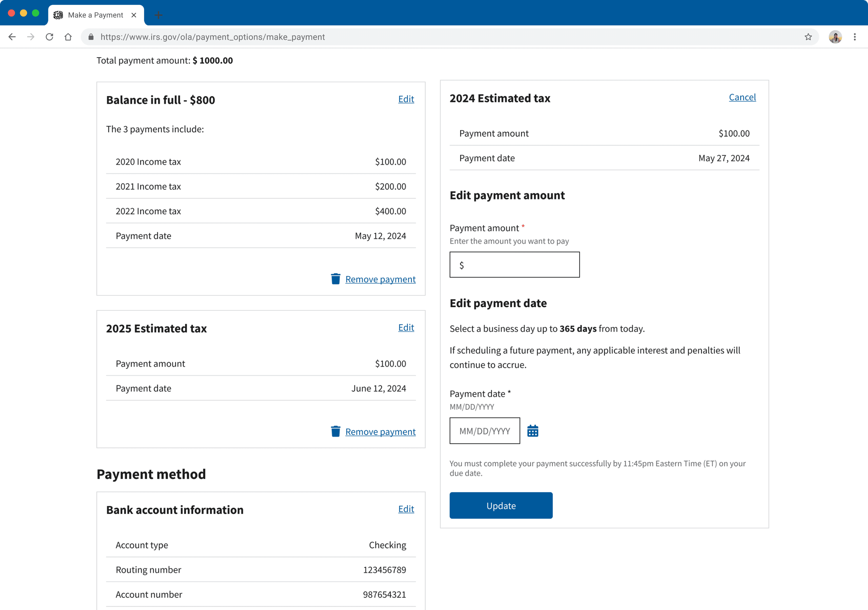Open browser home page

tap(68, 37)
